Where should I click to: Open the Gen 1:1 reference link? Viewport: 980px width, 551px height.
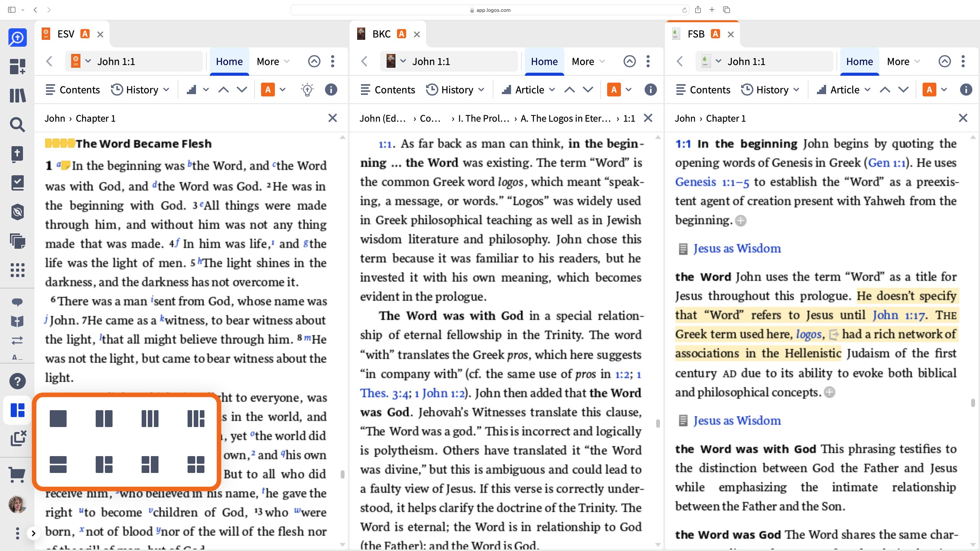(887, 163)
